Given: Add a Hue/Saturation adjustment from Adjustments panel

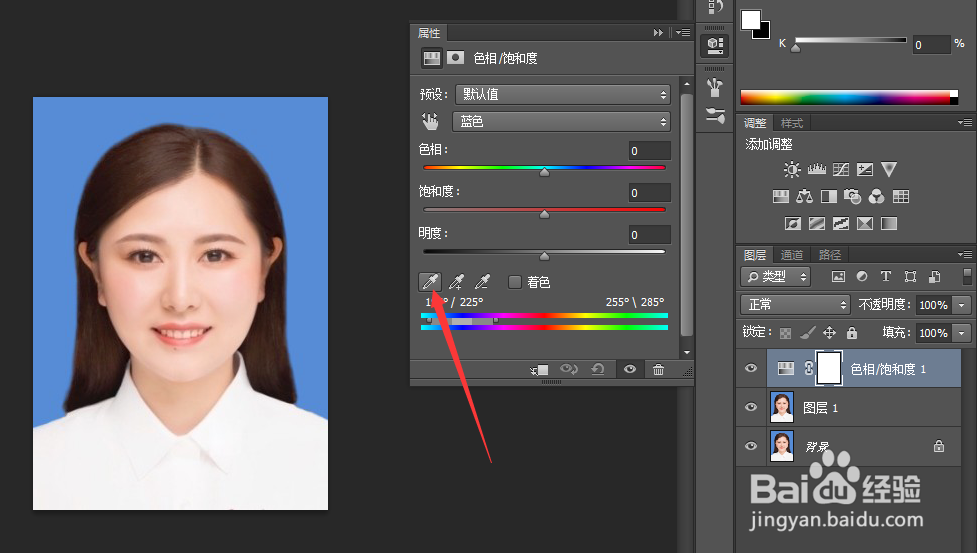Looking at the screenshot, I should click(x=780, y=197).
